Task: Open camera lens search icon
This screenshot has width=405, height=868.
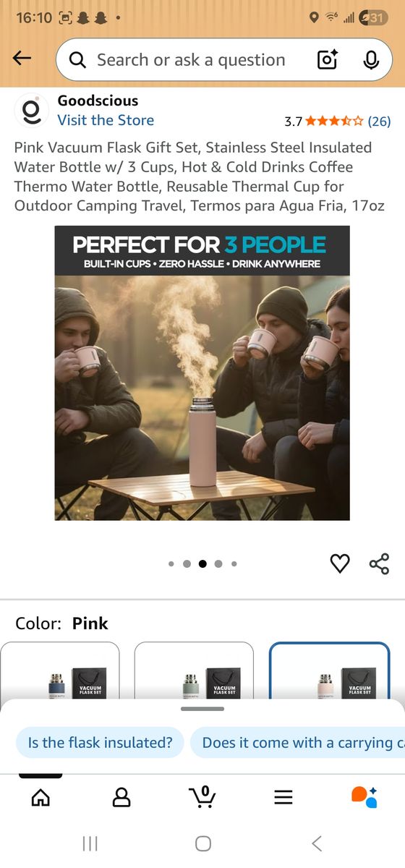Action: click(x=328, y=60)
